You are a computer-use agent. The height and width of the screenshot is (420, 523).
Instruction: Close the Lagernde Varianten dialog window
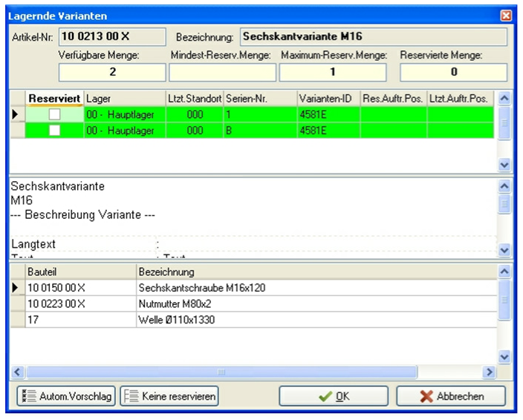click(506, 16)
